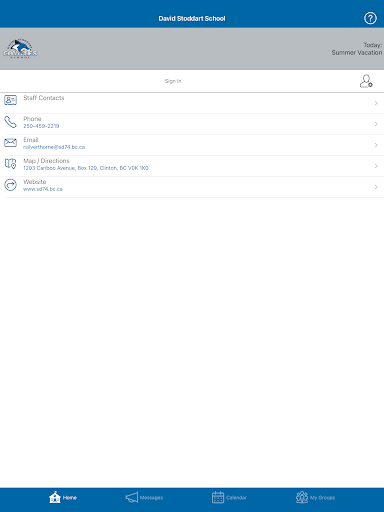The height and width of the screenshot is (512, 384).
Task: Expand the Map / Directions row chevron
Action: click(x=376, y=166)
